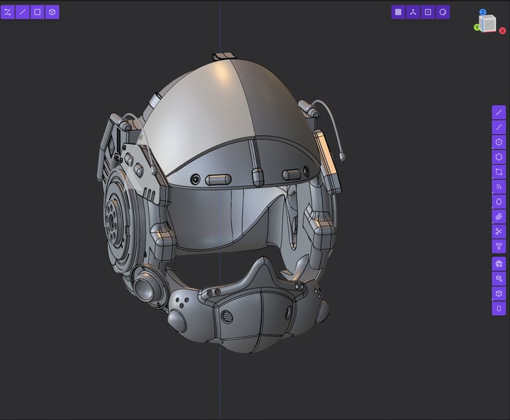
Task: Select the curved spline tool
Action: [x=499, y=128]
